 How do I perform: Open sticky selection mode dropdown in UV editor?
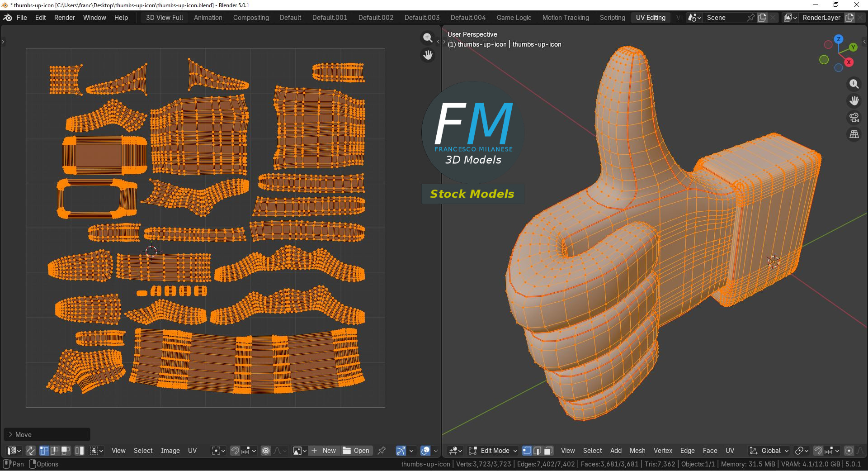96,451
